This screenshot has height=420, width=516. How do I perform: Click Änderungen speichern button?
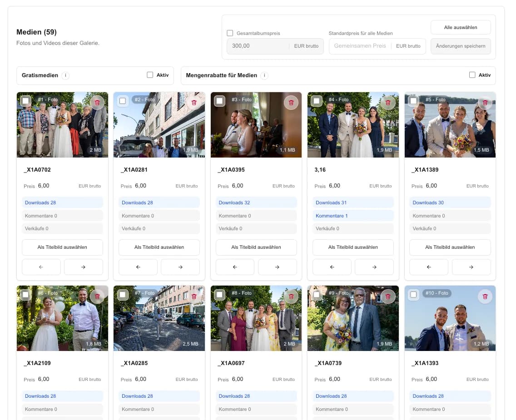click(x=461, y=46)
